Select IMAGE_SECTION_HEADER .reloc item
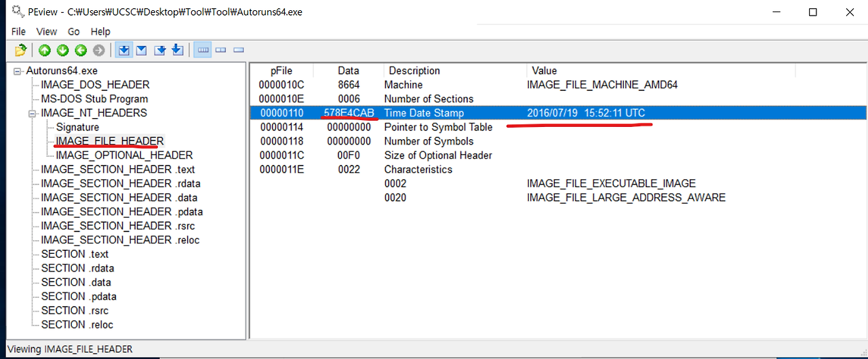 click(120, 240)
